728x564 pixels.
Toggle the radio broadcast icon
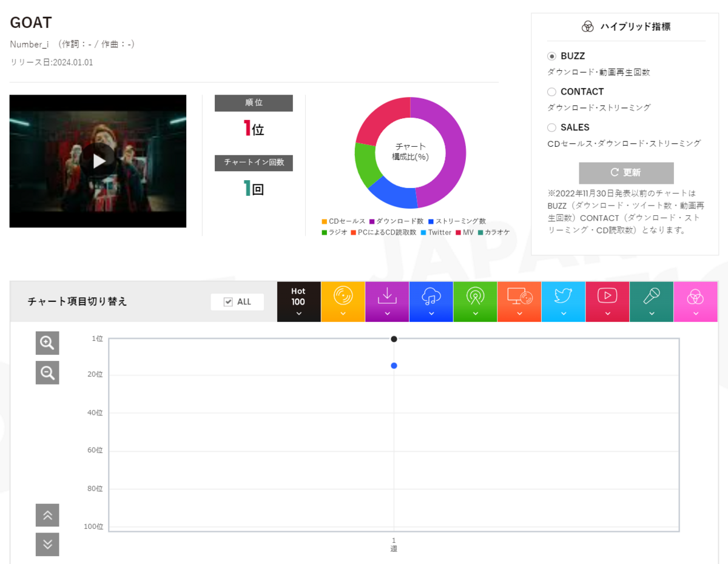(475, 301)
